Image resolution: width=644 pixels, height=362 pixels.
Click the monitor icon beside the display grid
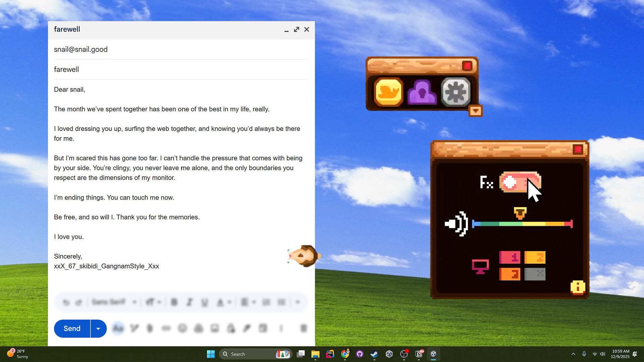click(x=481, y=266)
